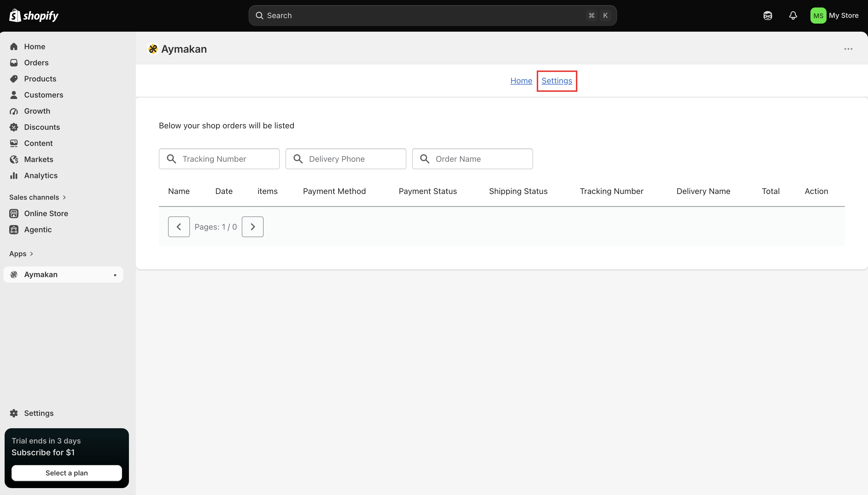Open the three-dot app options menu
Image resolution: width=868 pixels, height=495 pixels.
(x=848, y=49)
